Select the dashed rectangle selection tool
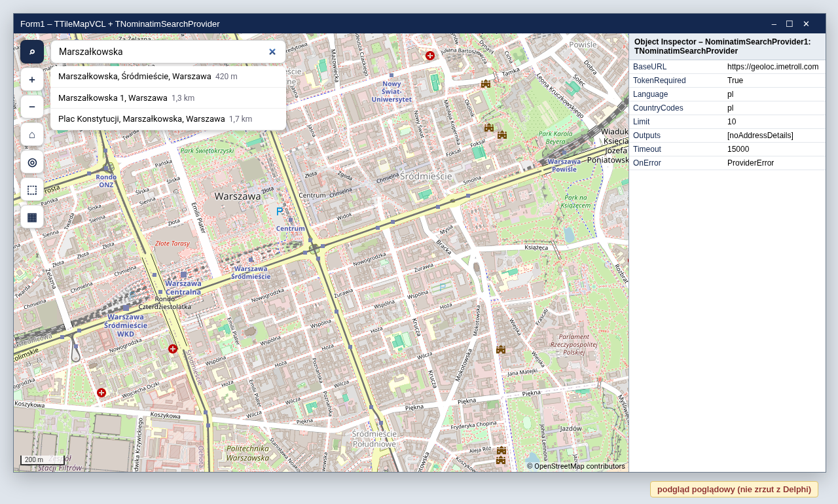This screenshot has height=504, width=838. 32,189
